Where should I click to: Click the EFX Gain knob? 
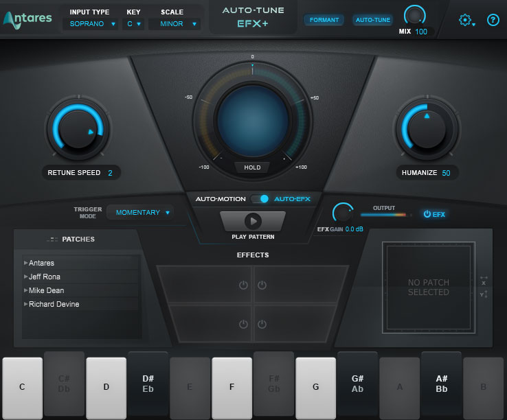pos(343,213)
